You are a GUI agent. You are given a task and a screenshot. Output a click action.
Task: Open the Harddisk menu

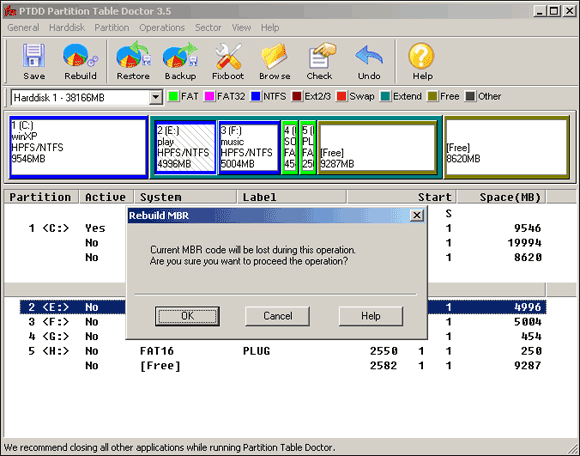(67, 28)
